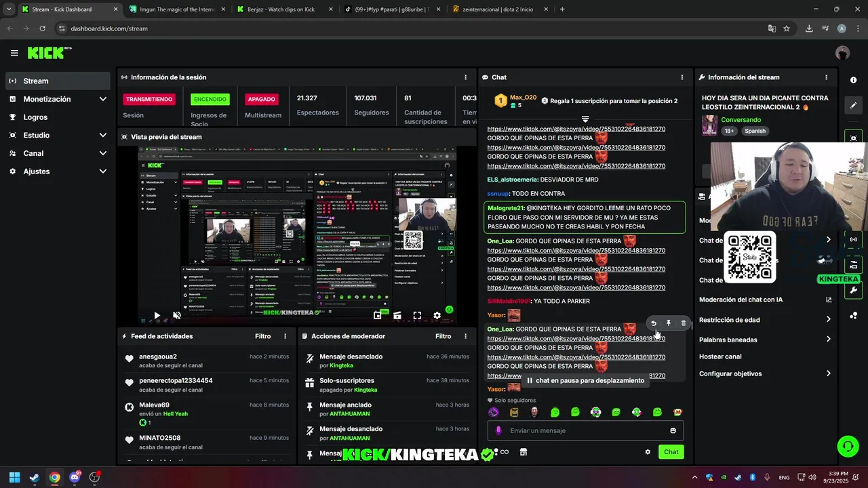Resume chat via pause-for-scrolling banner

(585, 380)
